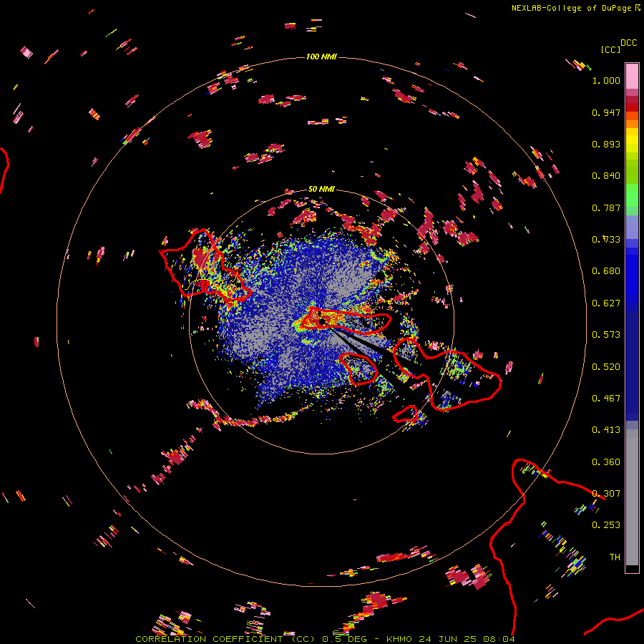
Task: Click the 0.413 scale value
Action: pyautogui.click(x=606, y=430)
